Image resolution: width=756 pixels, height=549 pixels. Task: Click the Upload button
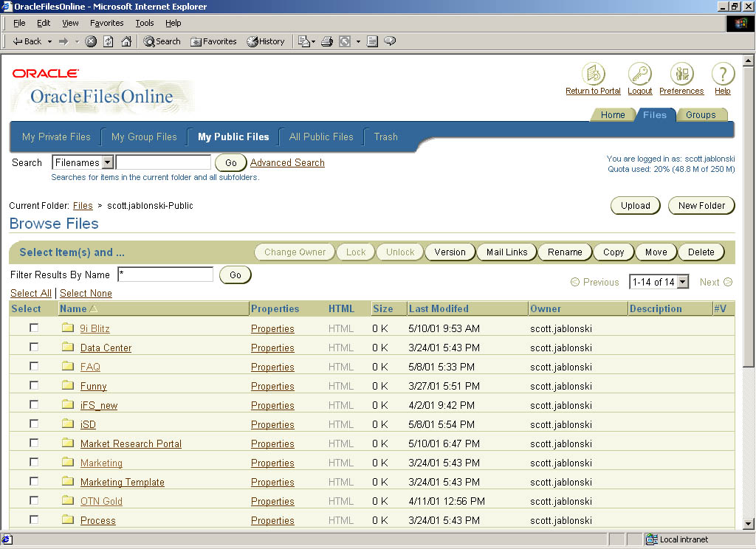click(x=636, y=206)
